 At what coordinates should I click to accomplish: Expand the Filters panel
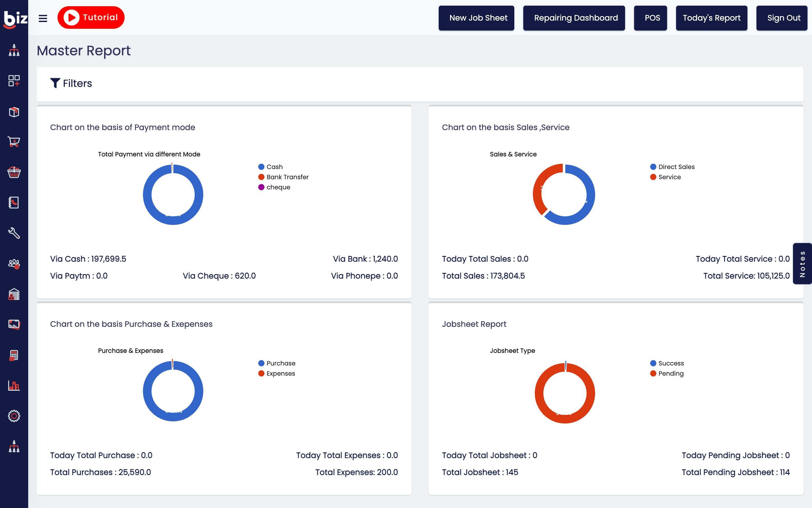(x=420, y=84)
